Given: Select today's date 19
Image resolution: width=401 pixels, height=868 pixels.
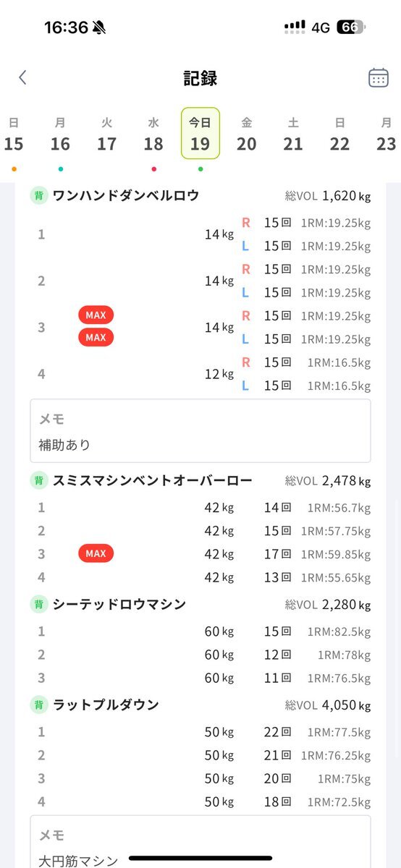Looking at the screenshot, I should (200, 134).
